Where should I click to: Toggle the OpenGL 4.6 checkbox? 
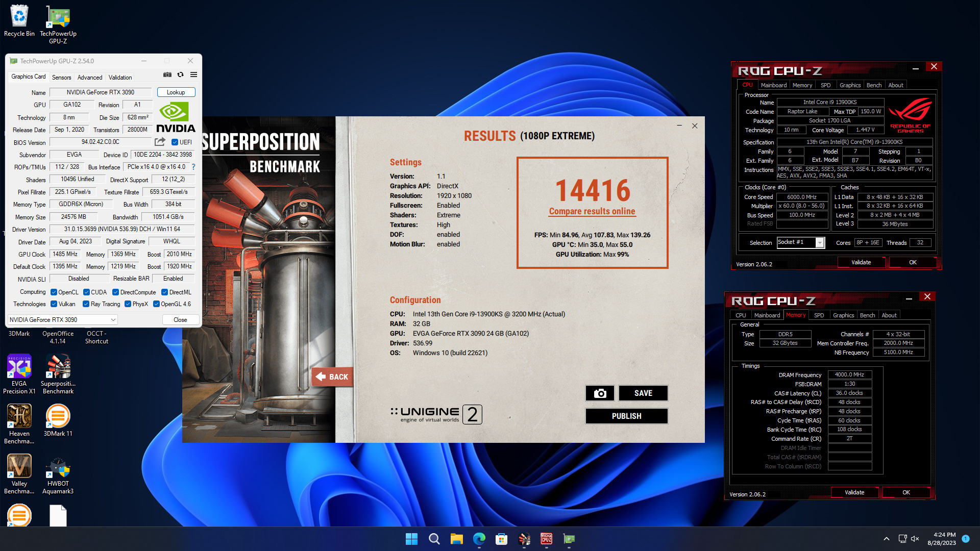[157, 304]
